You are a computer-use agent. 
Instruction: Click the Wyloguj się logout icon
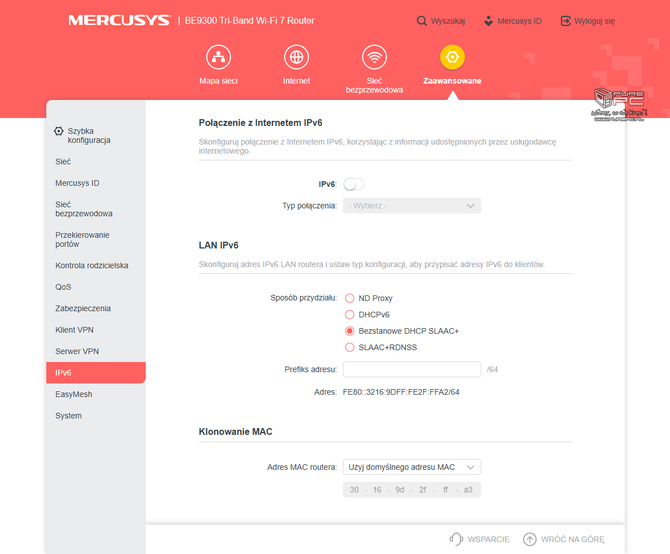point(565,21)
